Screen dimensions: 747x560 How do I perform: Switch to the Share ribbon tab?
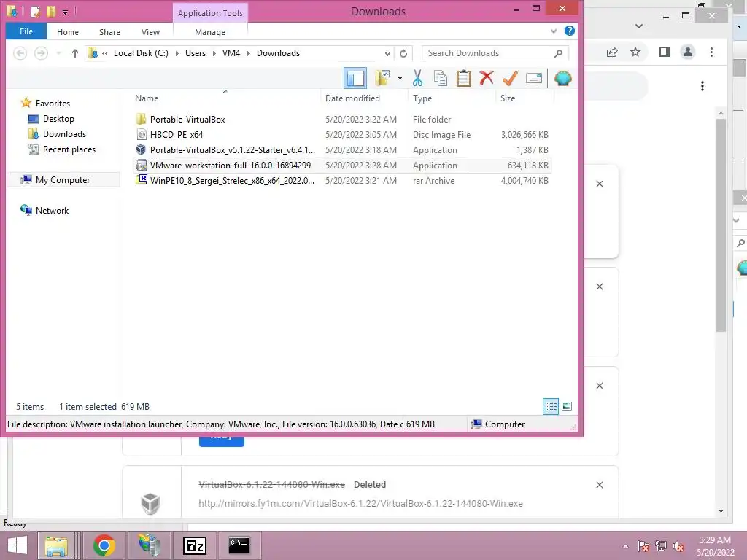(109, 32)
